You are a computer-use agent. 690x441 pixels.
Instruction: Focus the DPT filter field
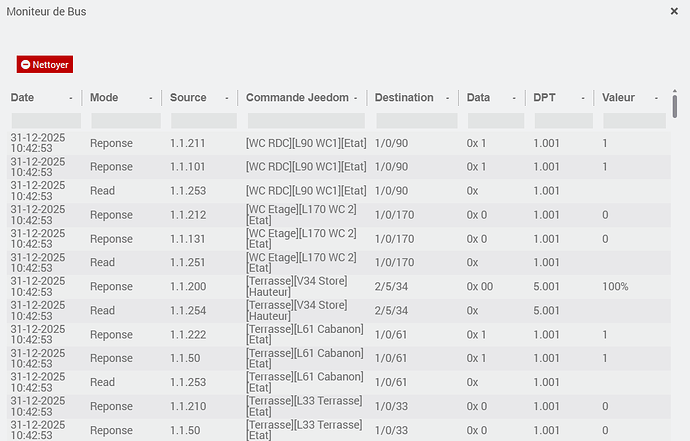pos(564,121)
